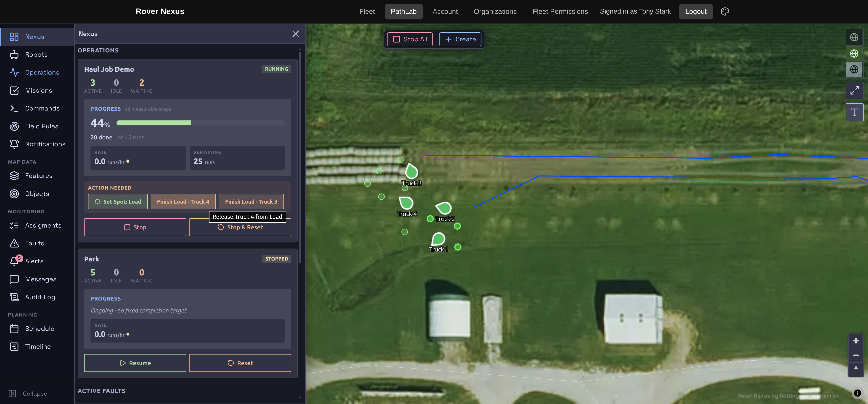
Task: Open the Messages page
Action: coord(37,279)
